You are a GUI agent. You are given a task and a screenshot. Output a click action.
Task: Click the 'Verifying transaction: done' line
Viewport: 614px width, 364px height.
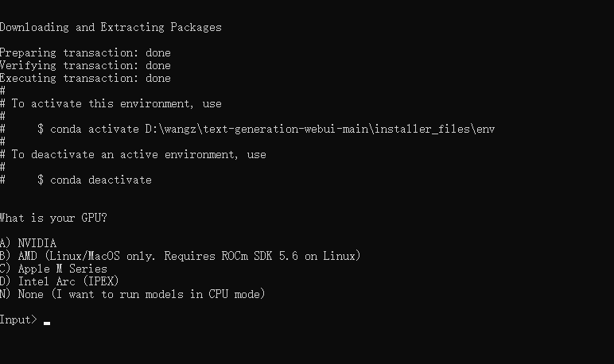coord(84,65)
